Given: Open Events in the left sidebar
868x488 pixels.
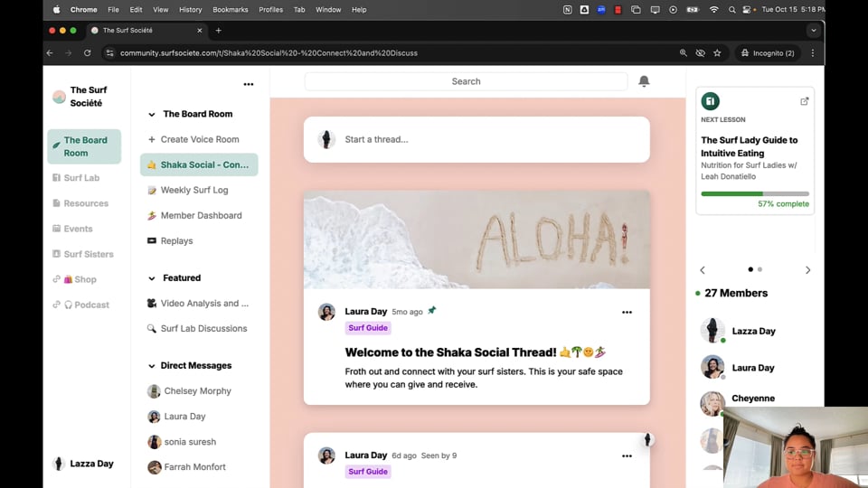Looking at the screenshot, I should [x=72, y=229].
